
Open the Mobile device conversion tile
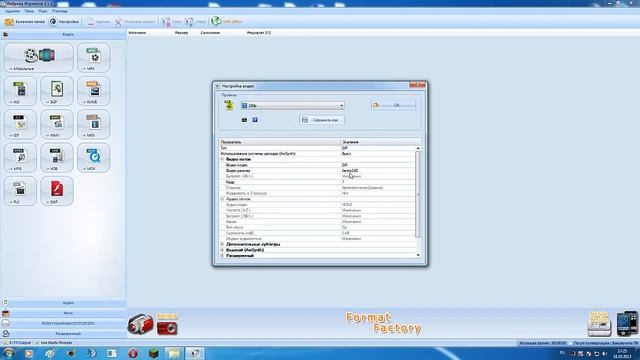(x=39, y=58)
